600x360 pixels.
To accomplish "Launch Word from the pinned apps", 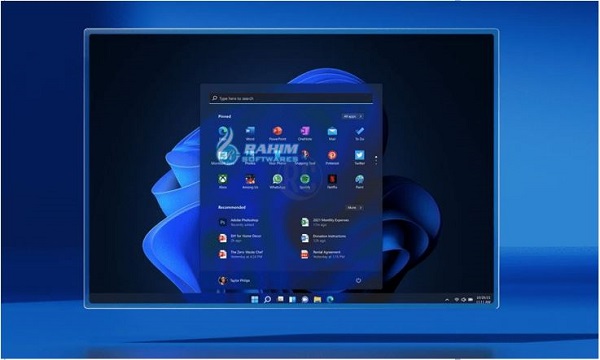I will point(250,133).
